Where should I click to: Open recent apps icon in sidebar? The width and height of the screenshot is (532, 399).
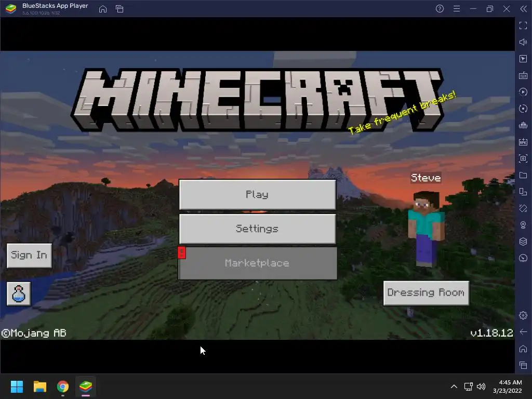point(523,365)
